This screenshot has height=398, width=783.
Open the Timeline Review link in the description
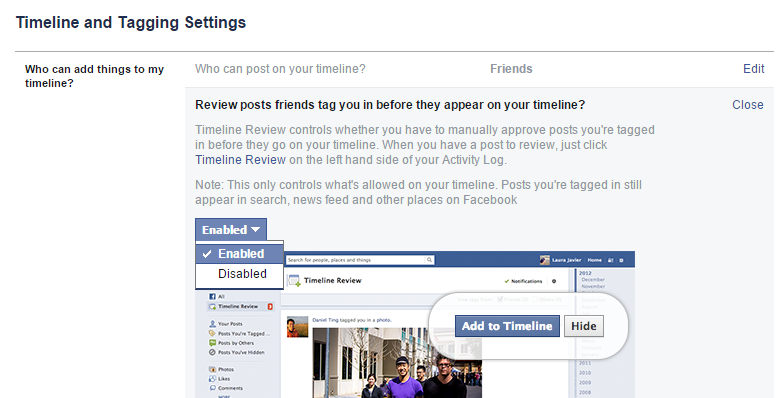(240, 160)
